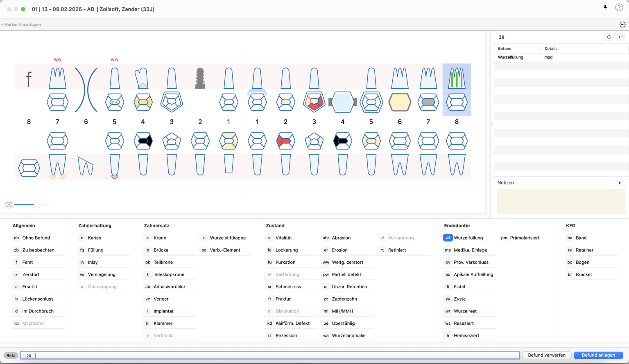Image resolution: width=629 pixels, height=364 pixels.
Task: Click the return arrow icon beside tooth 28
Action: pyautogui.click(x=621, y=37)
